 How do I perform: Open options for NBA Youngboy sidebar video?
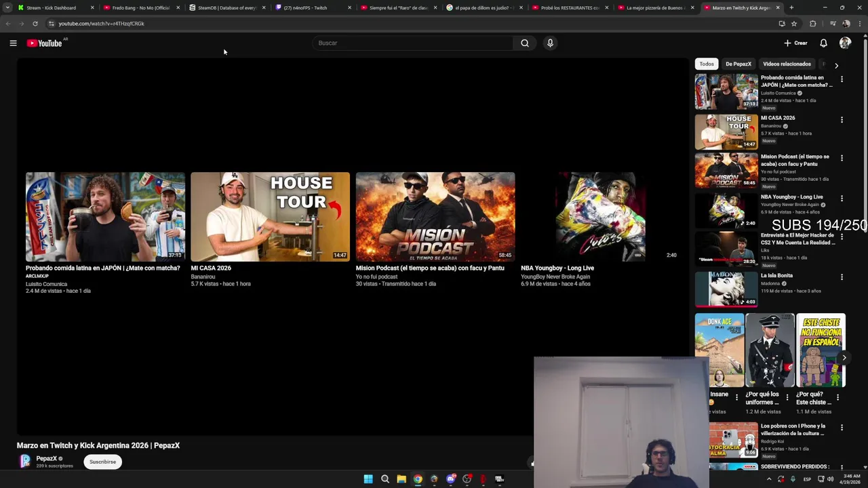point(842,199)
